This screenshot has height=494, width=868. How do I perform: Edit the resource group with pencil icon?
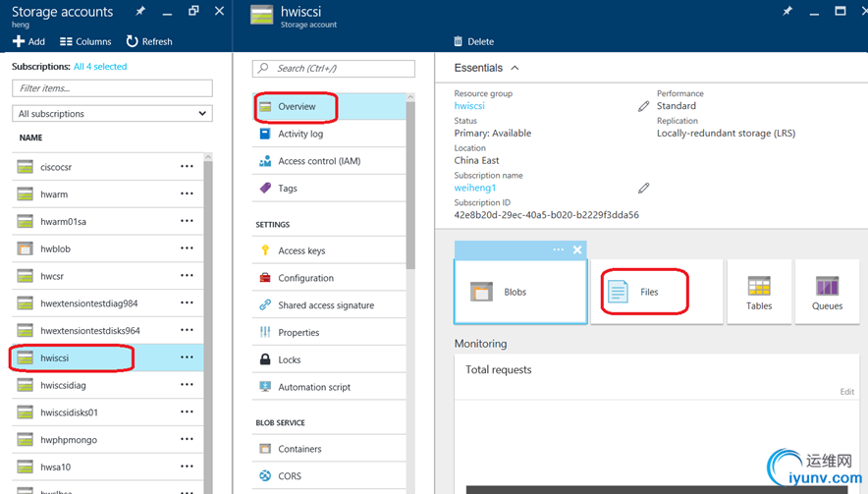coord(643,106)
